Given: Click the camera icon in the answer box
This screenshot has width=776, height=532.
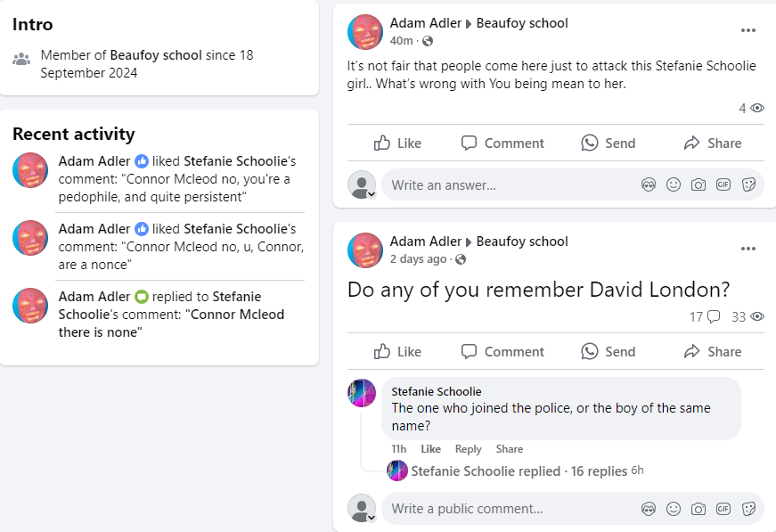Looking at the screenshot, I should [698, 185].
